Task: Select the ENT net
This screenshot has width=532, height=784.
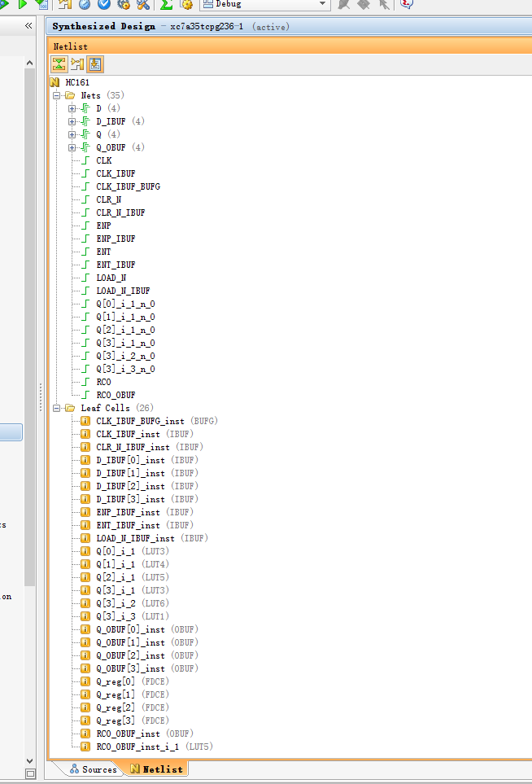Action: tap(103, 252)
